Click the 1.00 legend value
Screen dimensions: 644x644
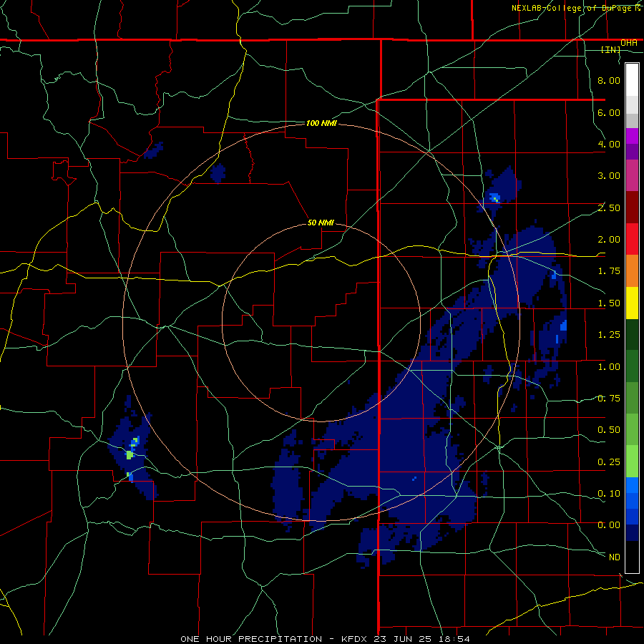click(609, 367)
